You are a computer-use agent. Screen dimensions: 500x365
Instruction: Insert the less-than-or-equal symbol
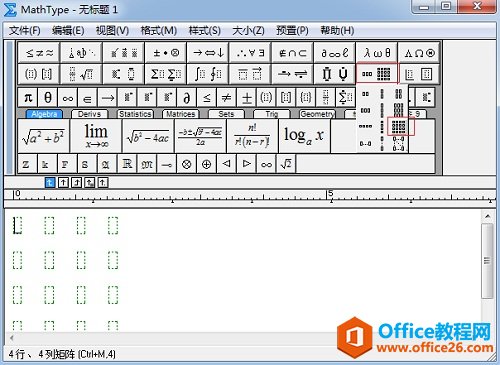(x=207, y=97)
